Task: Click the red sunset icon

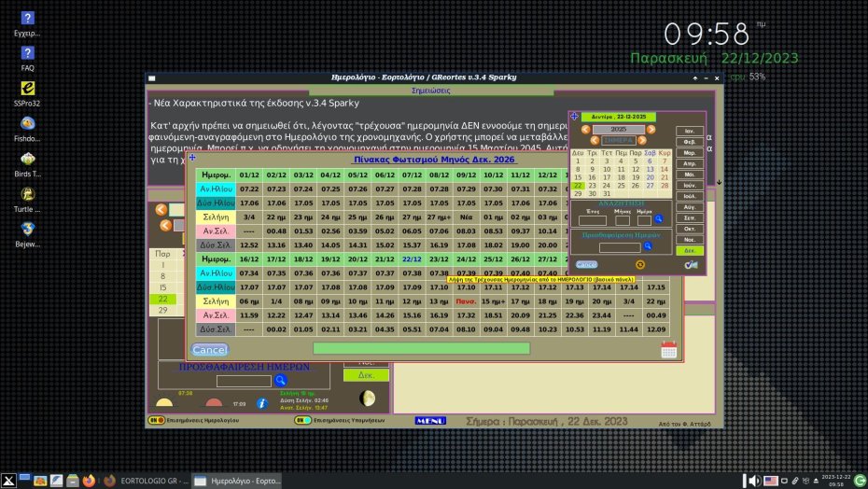Action: pyautogui.click(x=214, y=402)
